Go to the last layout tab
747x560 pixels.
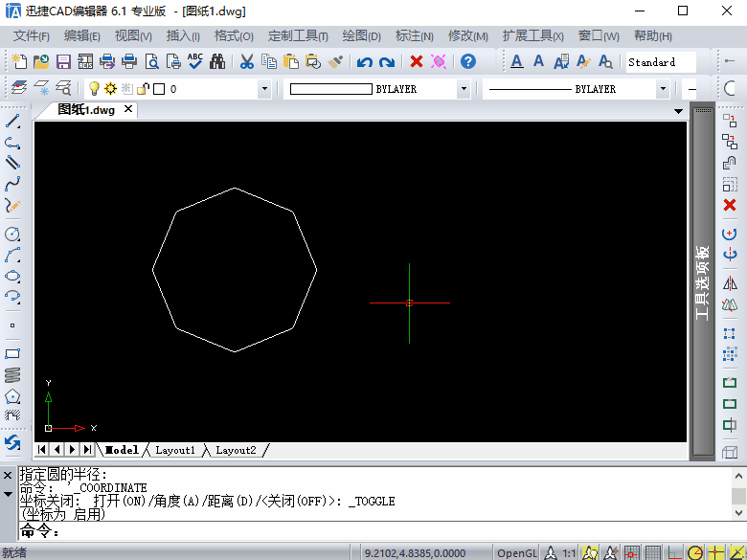pyautogui.click(x=88, y=449)
